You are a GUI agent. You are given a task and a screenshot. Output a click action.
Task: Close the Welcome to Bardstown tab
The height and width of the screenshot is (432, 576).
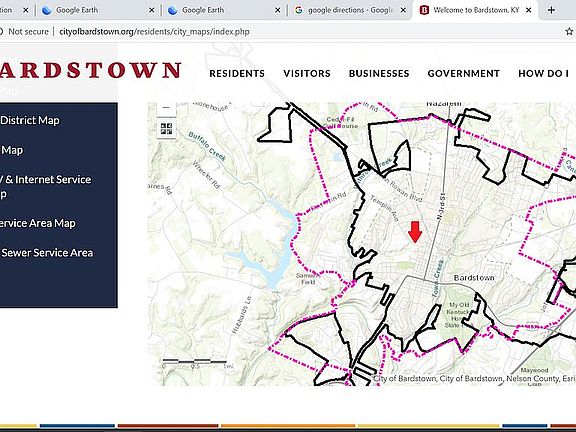(x=529, y=11)
